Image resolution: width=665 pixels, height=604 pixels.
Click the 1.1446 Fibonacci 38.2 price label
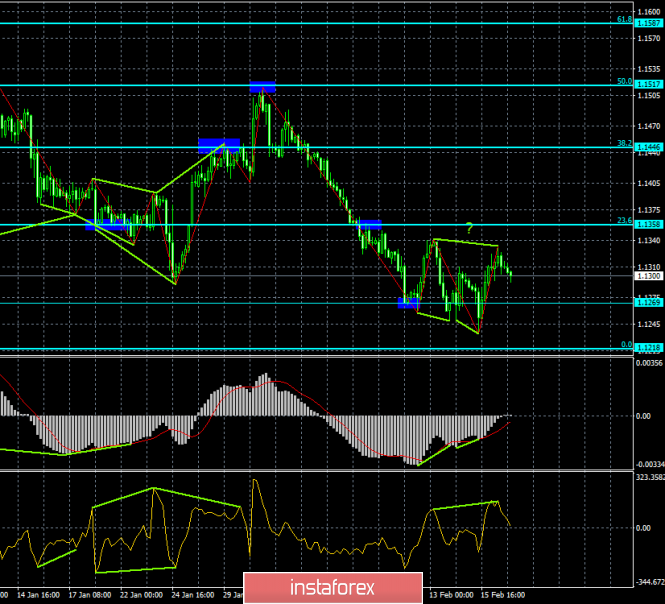(649, 147)
